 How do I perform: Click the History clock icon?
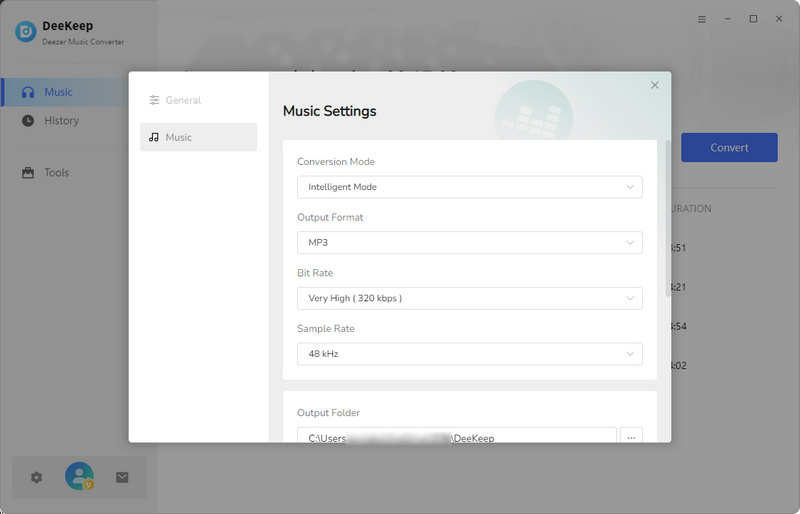[28, 120]
